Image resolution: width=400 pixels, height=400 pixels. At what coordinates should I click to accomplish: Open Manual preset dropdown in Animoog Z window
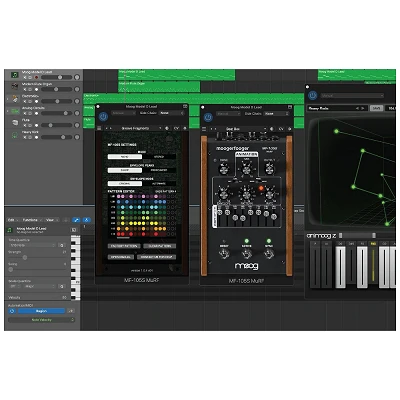pyautogui.click(x=352, y=96)
